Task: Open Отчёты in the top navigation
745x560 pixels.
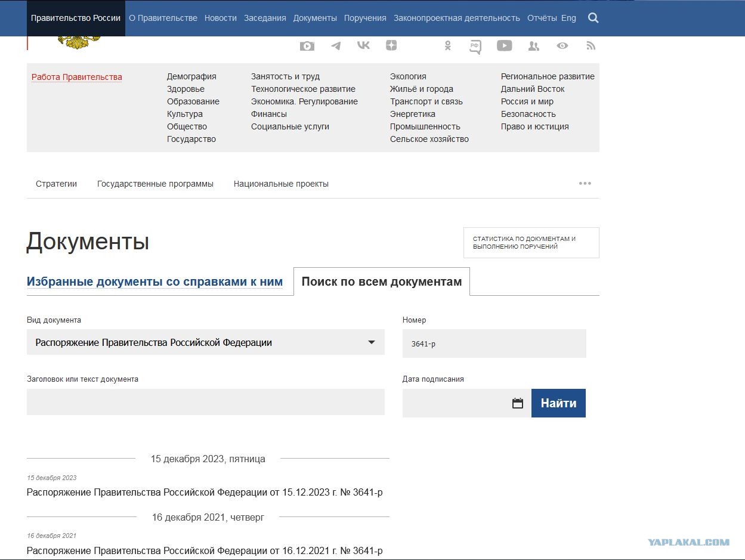Action: pyautogui.click(x=542, y=18)
